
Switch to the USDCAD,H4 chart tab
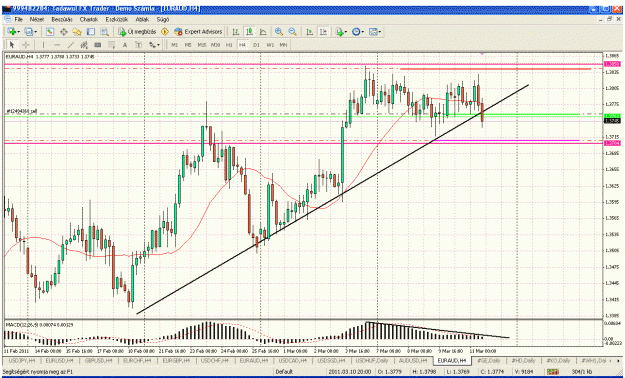coord(293,360)
